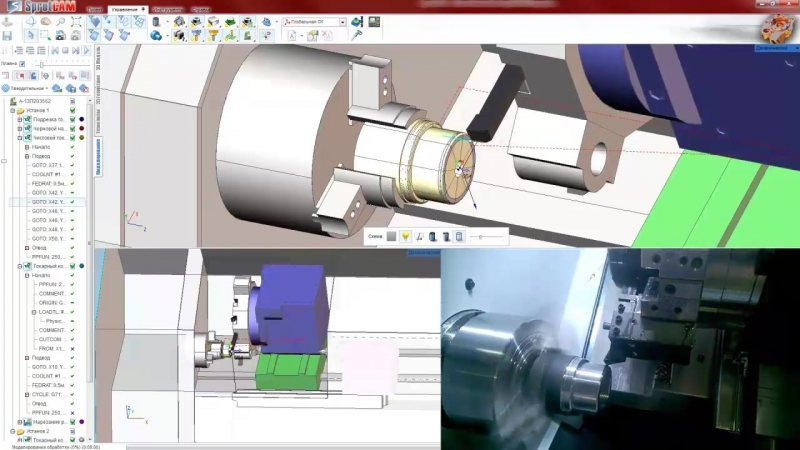Viewport: 800px width, 450px height.
Task: Click the green part visibility icon
Action: (231, 21)
